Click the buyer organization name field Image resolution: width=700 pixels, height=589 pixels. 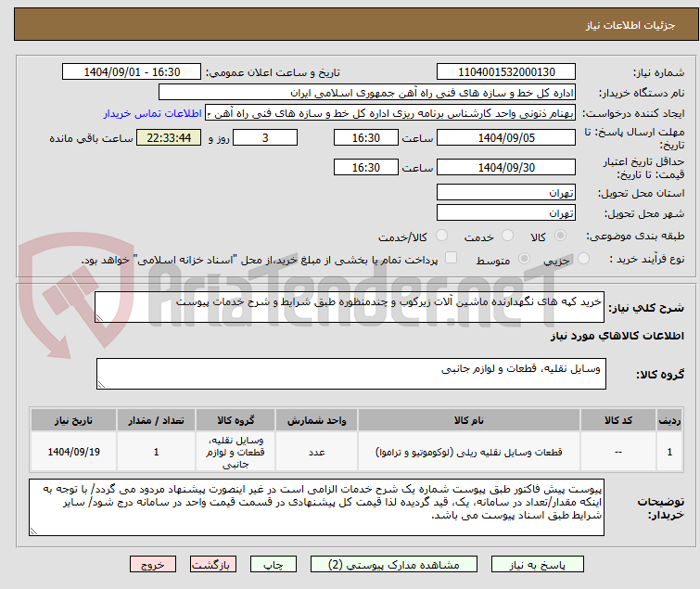pyautogui.click(x=367, y=93)
